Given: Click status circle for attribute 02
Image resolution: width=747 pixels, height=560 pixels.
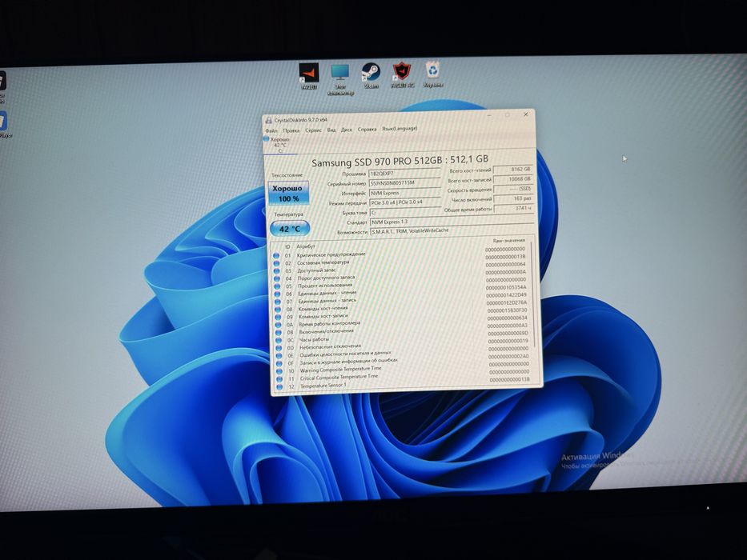Looking at the screenshot, I should click(276, 263).
